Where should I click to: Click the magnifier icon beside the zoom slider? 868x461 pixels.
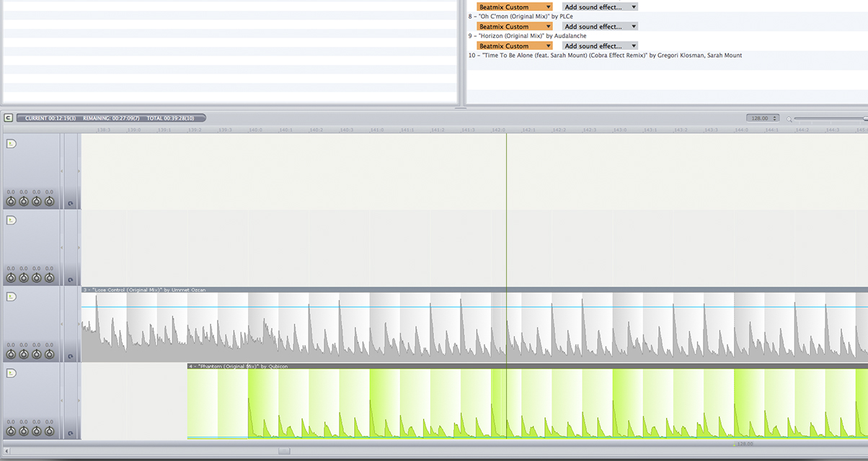click(x=789, y=119)
